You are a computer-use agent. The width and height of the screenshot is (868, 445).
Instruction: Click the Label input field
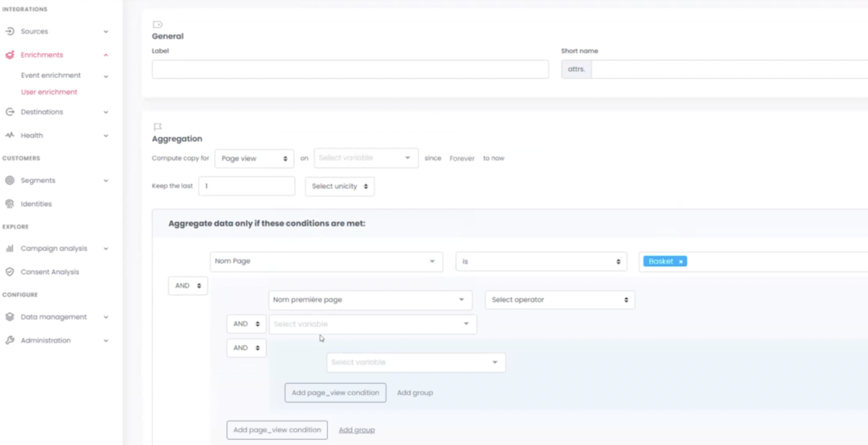pyautogui.click(x=350, y=70)
